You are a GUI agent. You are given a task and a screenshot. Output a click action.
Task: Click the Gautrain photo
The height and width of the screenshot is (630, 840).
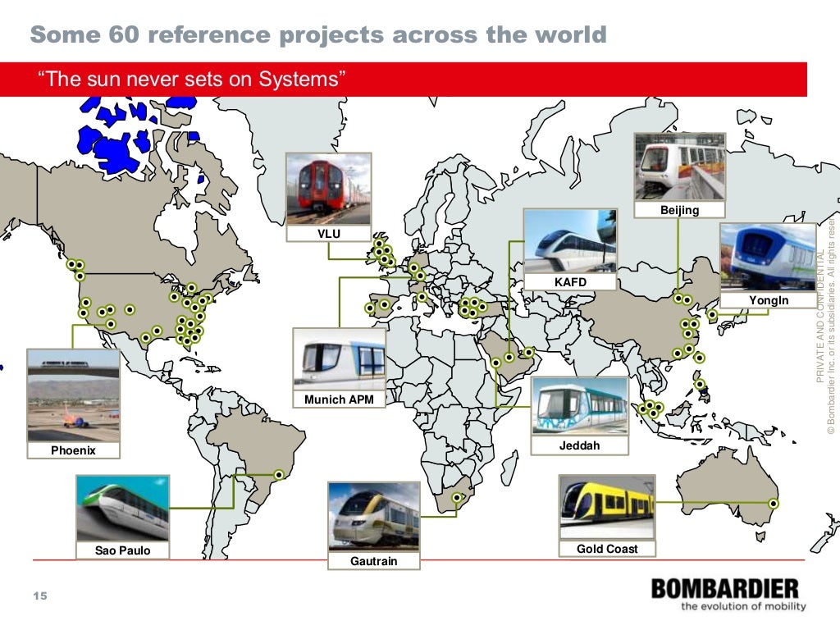tap(374, 517)
